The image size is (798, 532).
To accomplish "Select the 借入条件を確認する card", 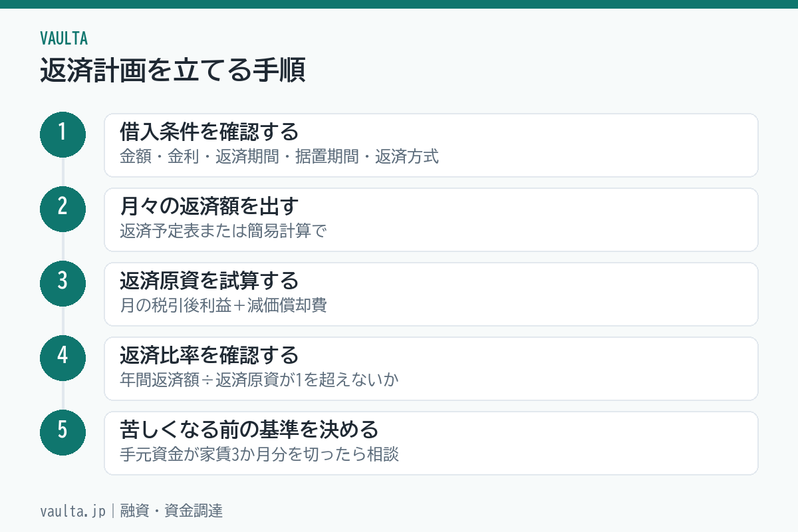I will pyautogui.click(x=431, y=145).
